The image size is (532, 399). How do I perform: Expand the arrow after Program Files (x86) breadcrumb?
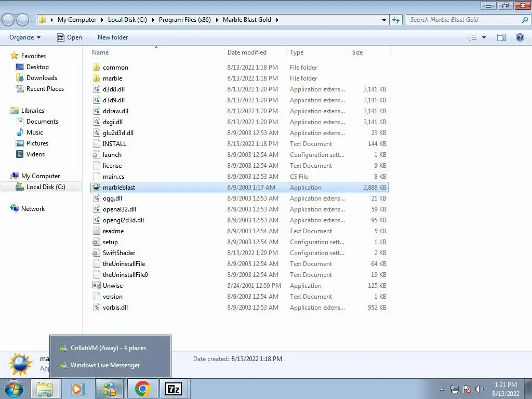[x=217, y=20]
